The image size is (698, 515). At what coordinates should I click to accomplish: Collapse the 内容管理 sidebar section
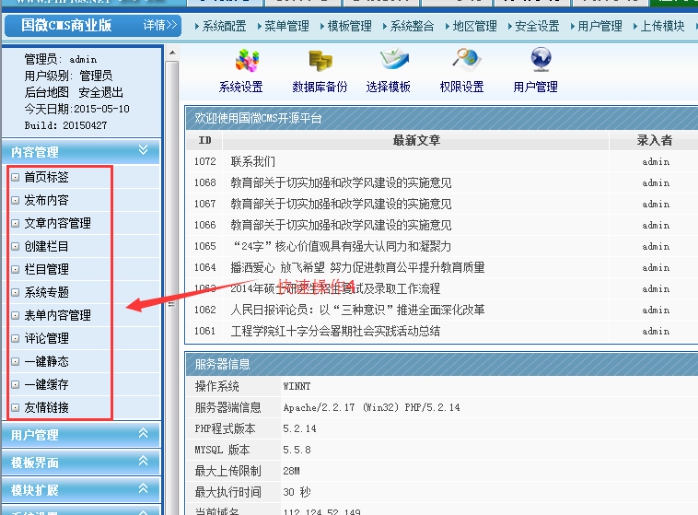pos(143,151)
